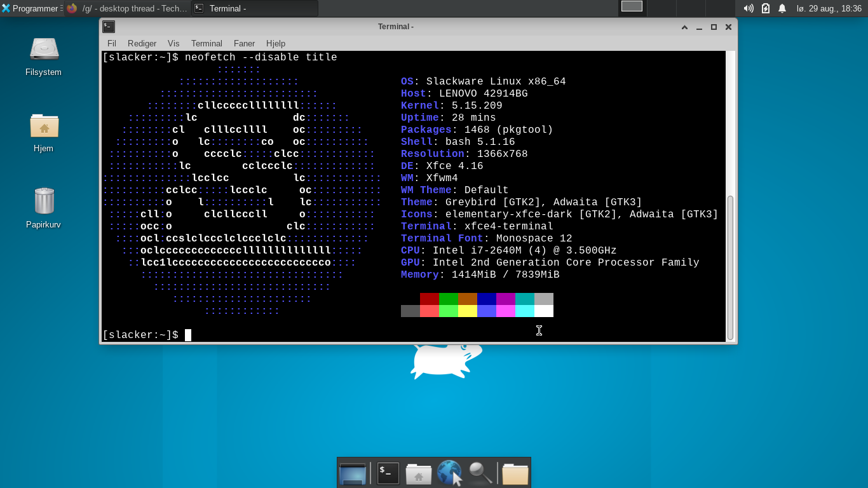The width and height of the screenshot is (868, 488).
Task: Open the Hjelp menu
Action: coord(276,43)
